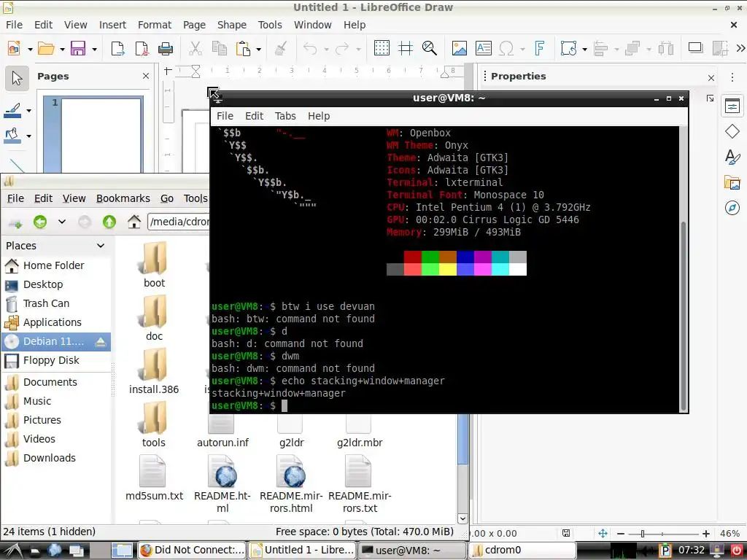The image size is (747, 560).
Task: Go back in the file manager
Action: pyautogui.click(x=40, y=222)
